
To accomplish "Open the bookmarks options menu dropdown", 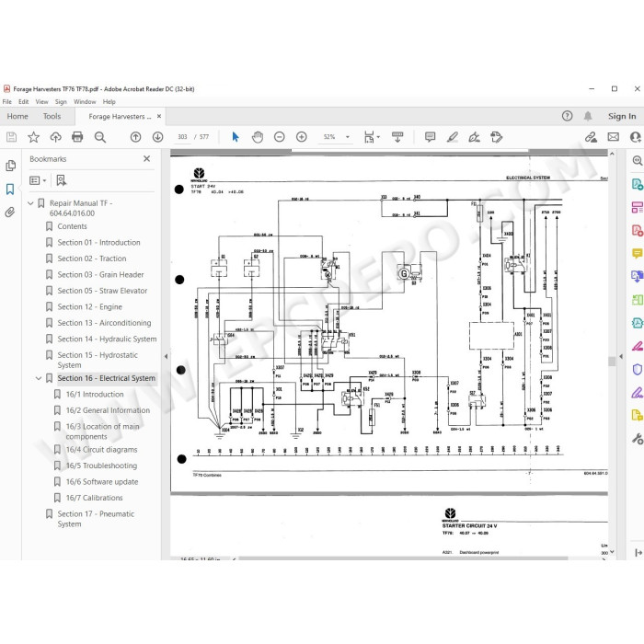I will (38, 180).
